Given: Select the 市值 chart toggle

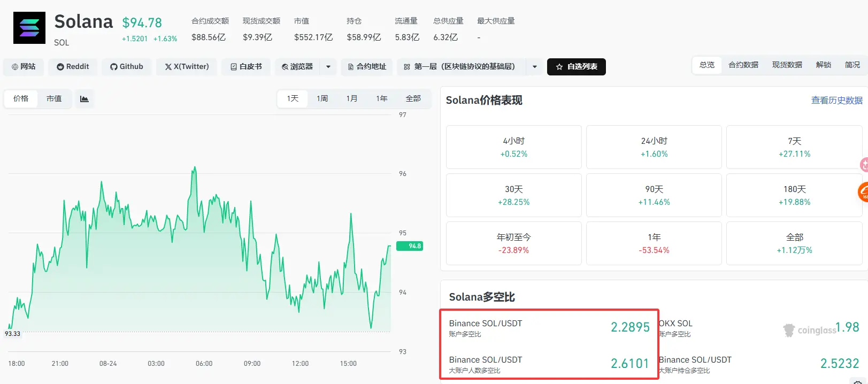Looking at the screenshot, I should click(54, 98).
